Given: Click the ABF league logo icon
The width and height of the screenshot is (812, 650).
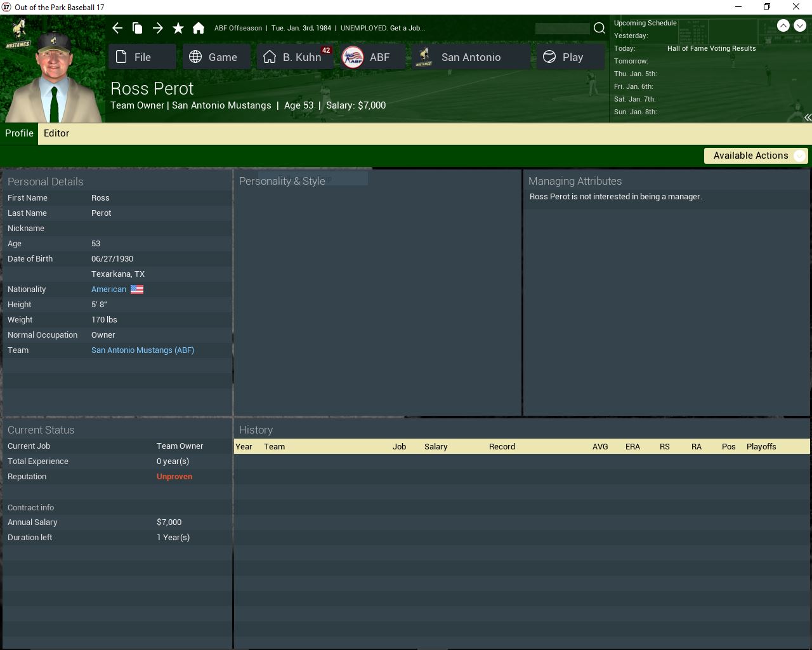Looking at the screenshot, I should (x=353, y=57).
